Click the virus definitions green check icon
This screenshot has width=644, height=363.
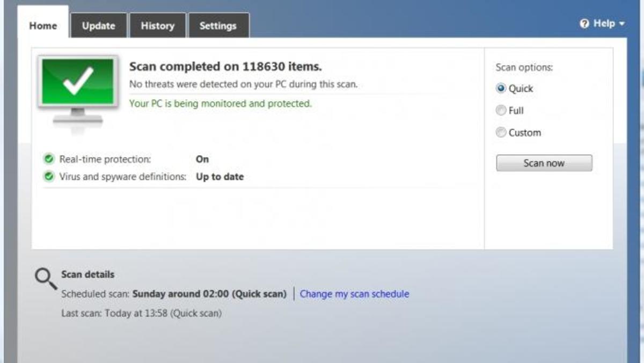[x=49, y=176]
